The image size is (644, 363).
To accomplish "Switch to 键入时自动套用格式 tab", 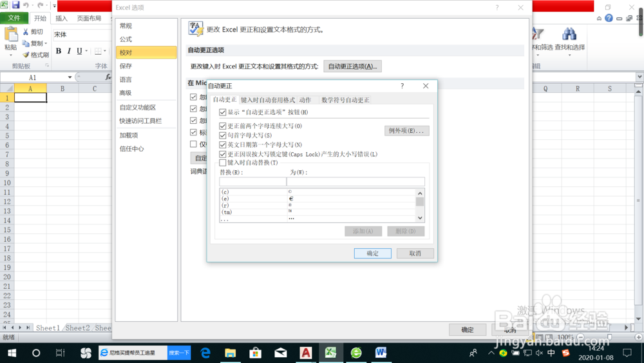I will [x=268, y=100].
